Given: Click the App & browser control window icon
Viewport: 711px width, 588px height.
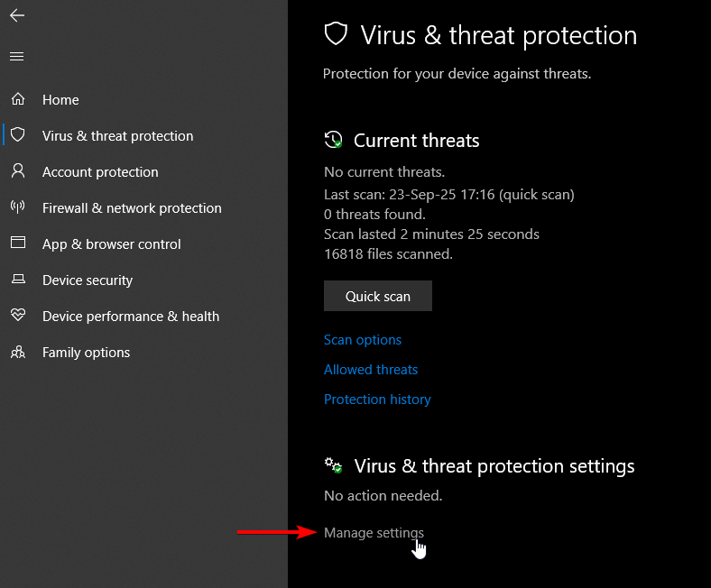Looking at the screenshot, I should click(18, 243).
